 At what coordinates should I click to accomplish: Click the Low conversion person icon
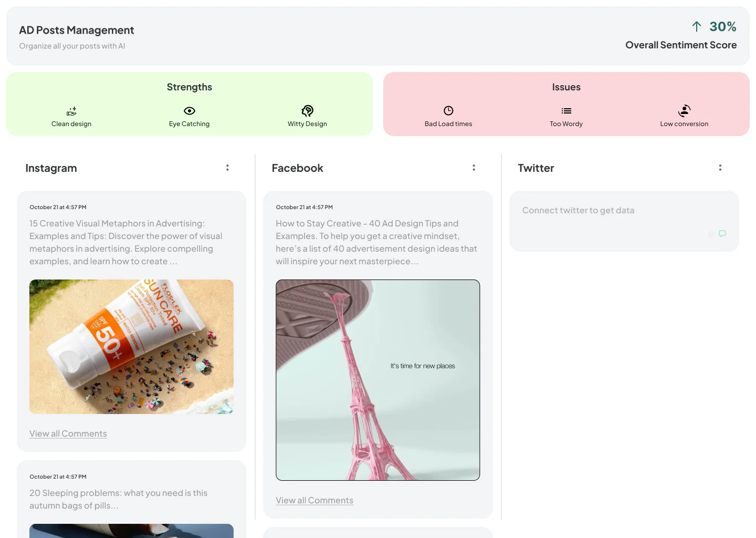click(684, 111)
